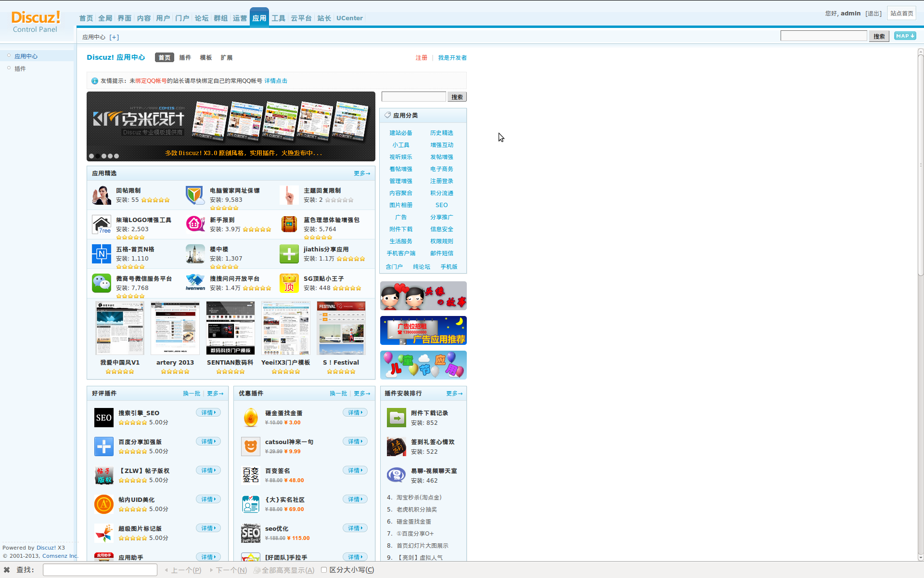
Task: Click the 五格-首页N格 blue N icon
Action: (x=102, y=254)
